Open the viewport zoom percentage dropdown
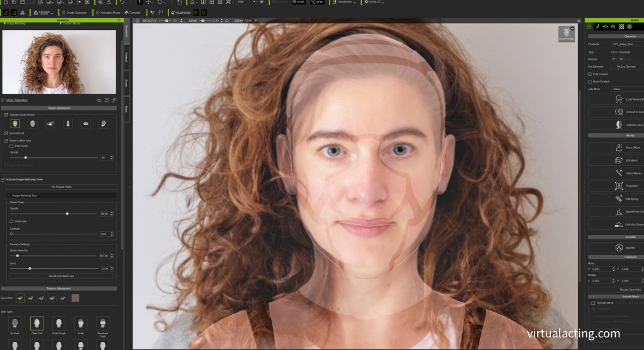The height and width of the screenshot is (350, 644). [x=256, y=21]
